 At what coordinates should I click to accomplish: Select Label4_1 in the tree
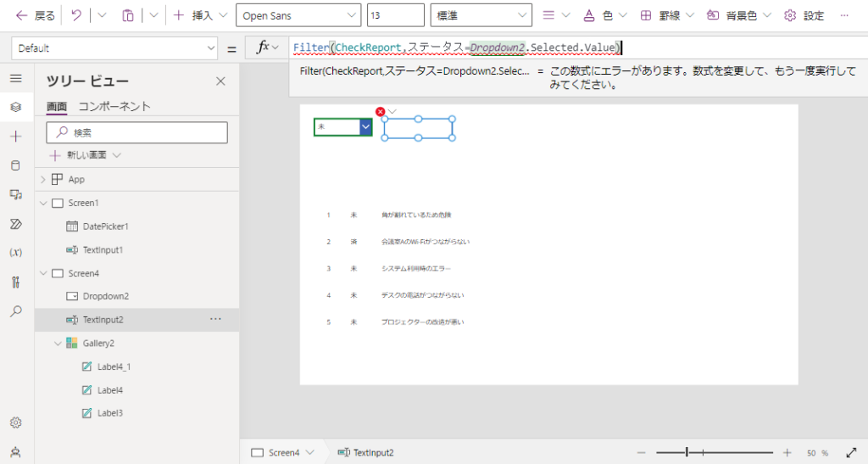(114, 366)
